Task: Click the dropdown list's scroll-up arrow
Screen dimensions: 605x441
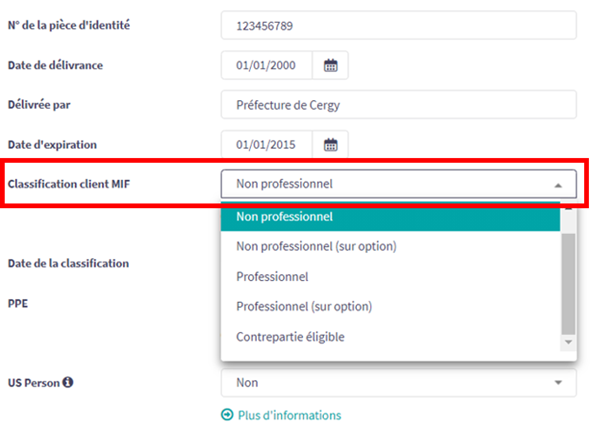Action: click(x=568, y=208)
